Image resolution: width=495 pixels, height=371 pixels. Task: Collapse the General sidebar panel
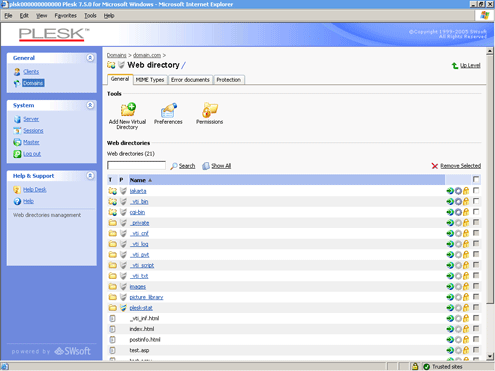(90, 58)
